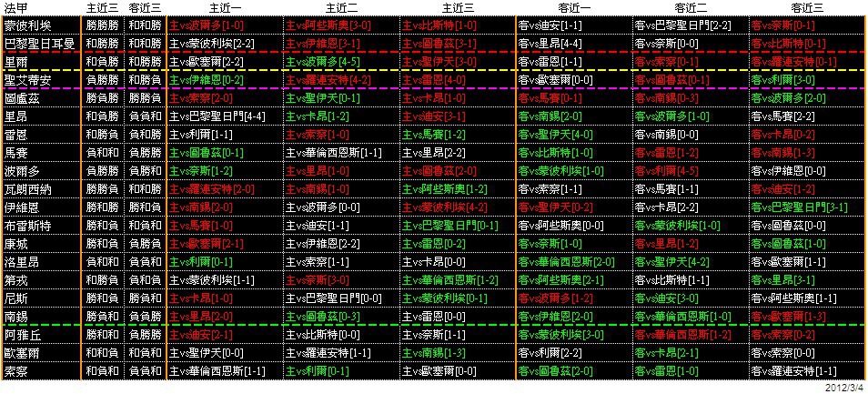The width and height of the screenshot is (868, 394).
Task: Click result 主vs蒙彼利埃[4-2]
Action: point(445,208)
